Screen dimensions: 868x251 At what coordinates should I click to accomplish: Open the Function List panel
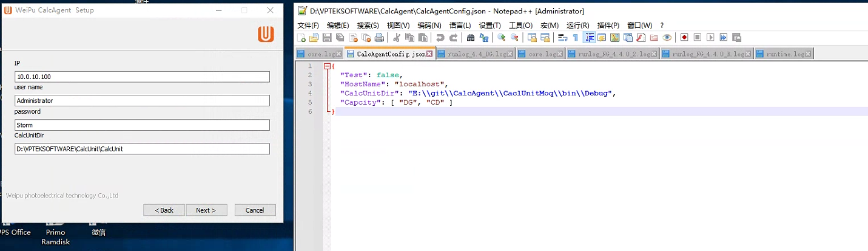tap(641, 37)
